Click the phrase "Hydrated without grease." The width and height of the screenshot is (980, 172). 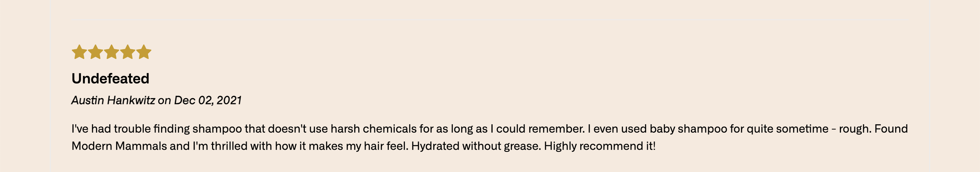pos(476,146)
